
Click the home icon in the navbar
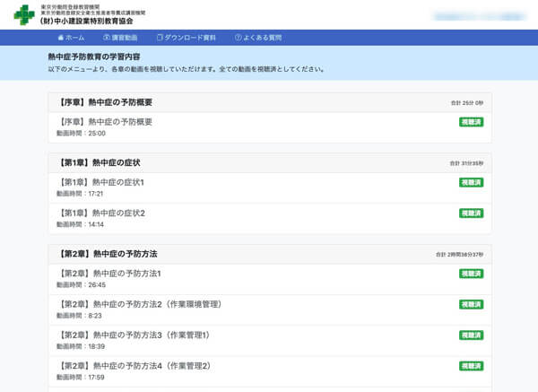pos(61,38)
